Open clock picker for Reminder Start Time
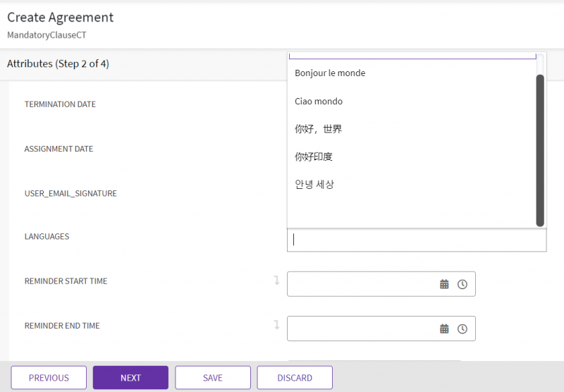 tap(462, 284)
